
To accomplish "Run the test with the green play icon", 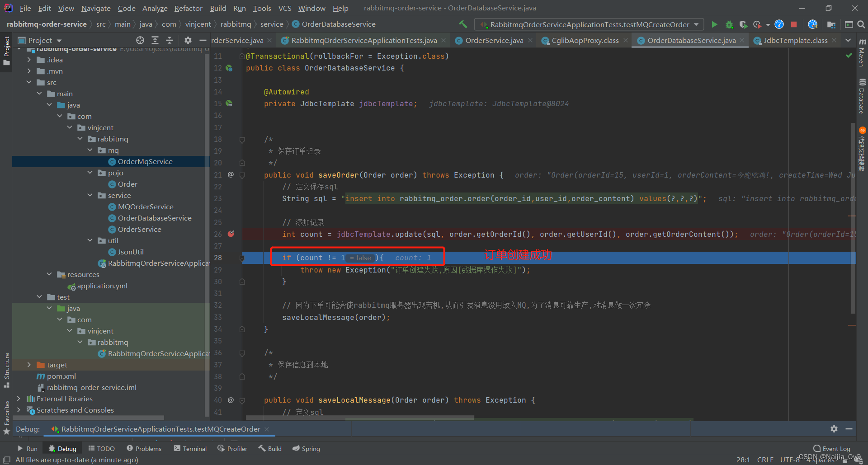I will [714, 24].
